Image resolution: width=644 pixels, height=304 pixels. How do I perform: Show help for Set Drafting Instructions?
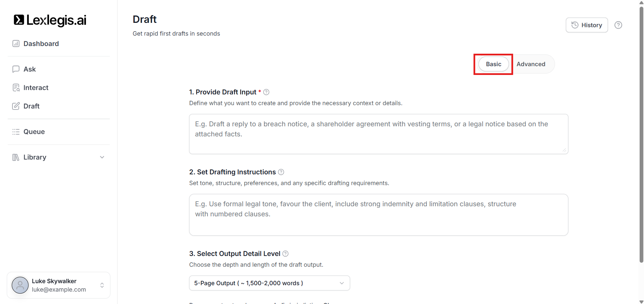click(281, 172)
